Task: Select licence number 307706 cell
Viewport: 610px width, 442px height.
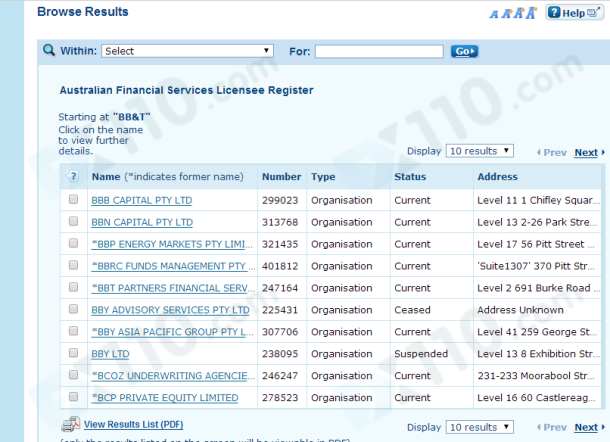Action: (x=280, y=332)
